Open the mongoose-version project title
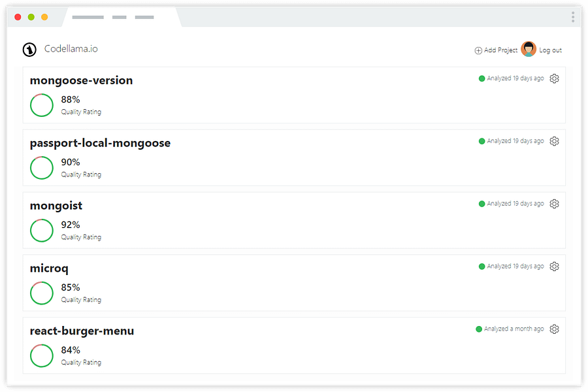The image size is (588, 392). tap(81, 80)
